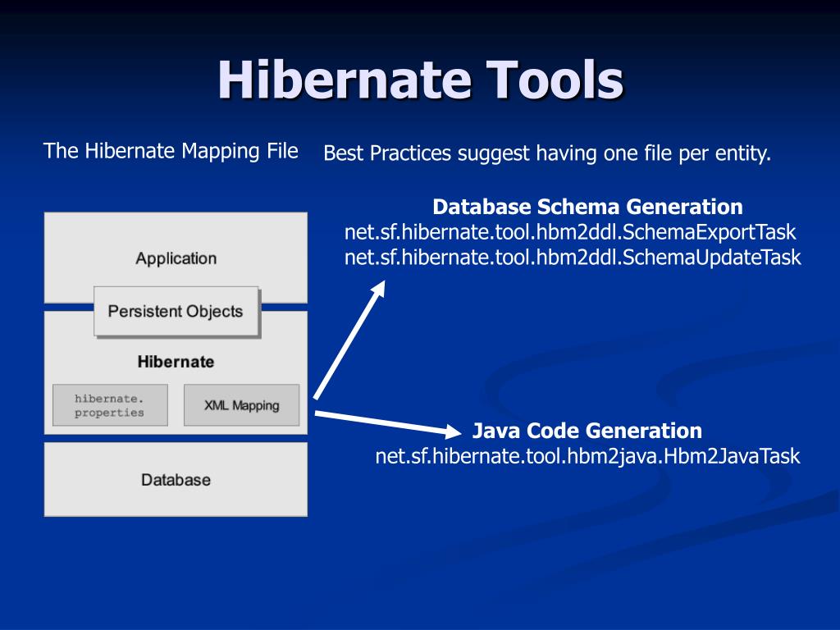Viewport: 840px width, 630px height.
Task: Select the Hibernate layer in the diagram
Action: [x=175, y=362]
